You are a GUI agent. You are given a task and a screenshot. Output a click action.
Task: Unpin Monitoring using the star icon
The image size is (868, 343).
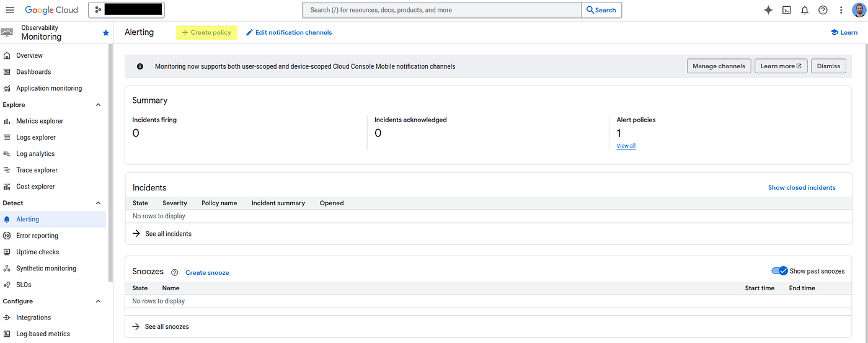pyautogui.click(x=105, y=33)
